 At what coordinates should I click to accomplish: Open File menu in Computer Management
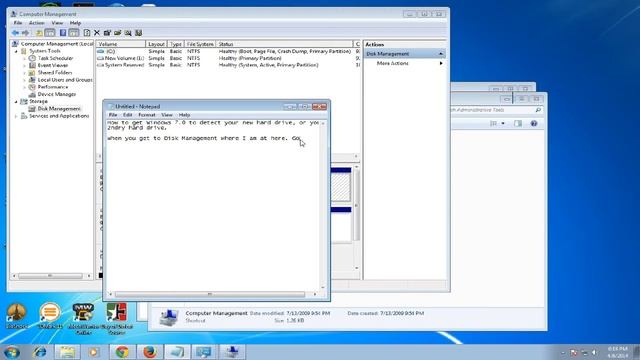point(18,23)
